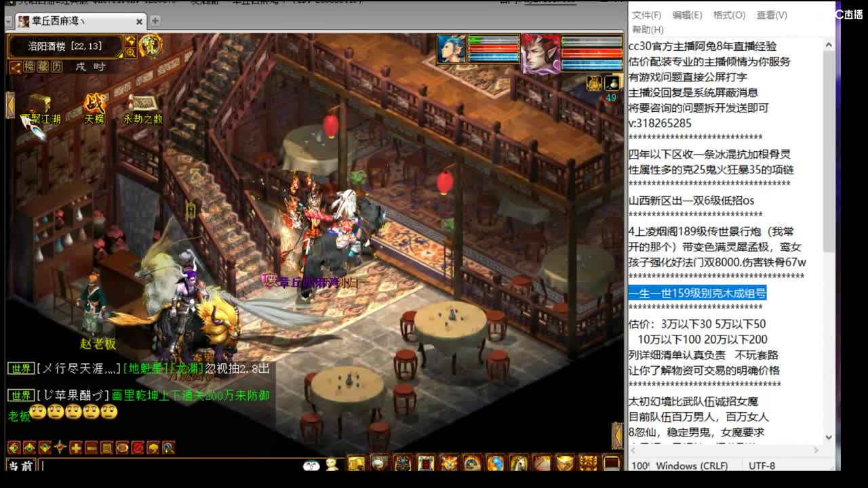Click the UTF-8 encoding status entry
The width and height of the screenshot is (868, 488).
762,466
